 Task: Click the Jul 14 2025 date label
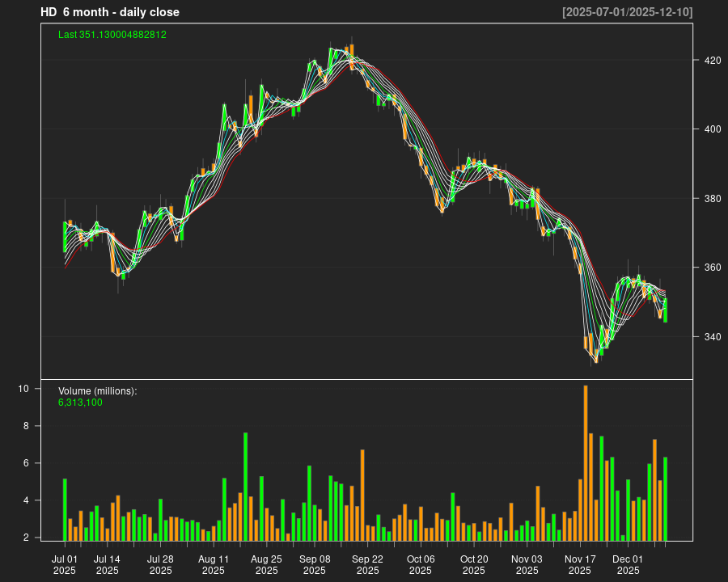107,564
